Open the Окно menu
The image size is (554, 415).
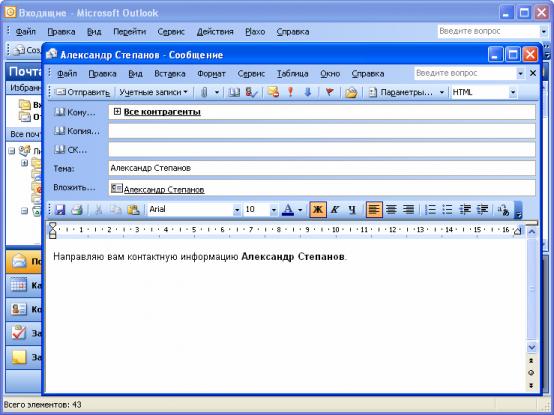[x=330, y=73]
